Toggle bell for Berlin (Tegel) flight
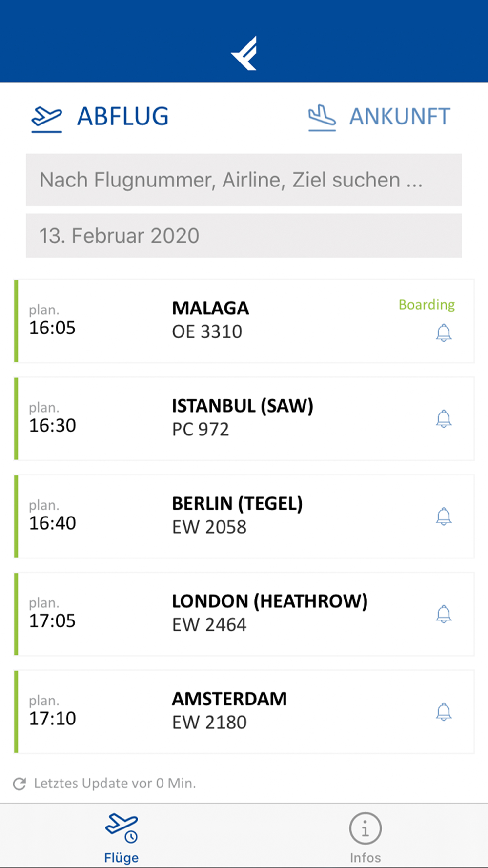 point(443,517)
